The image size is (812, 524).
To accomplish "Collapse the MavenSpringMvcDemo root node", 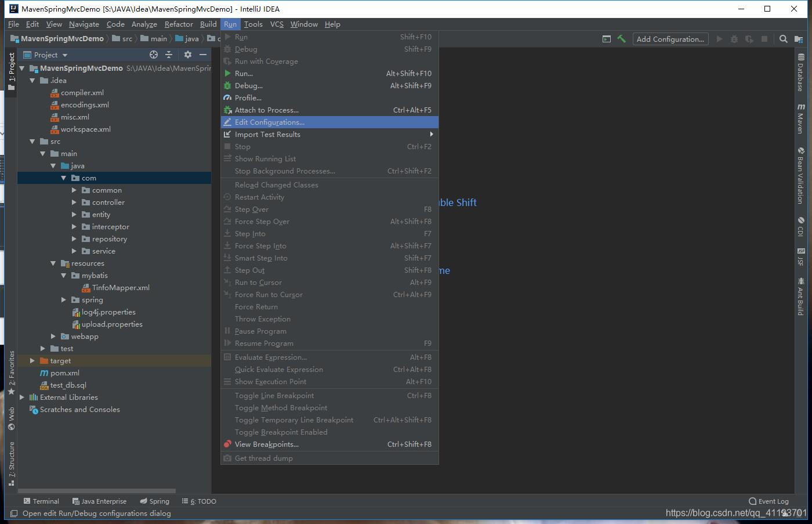I will point(22,68).
